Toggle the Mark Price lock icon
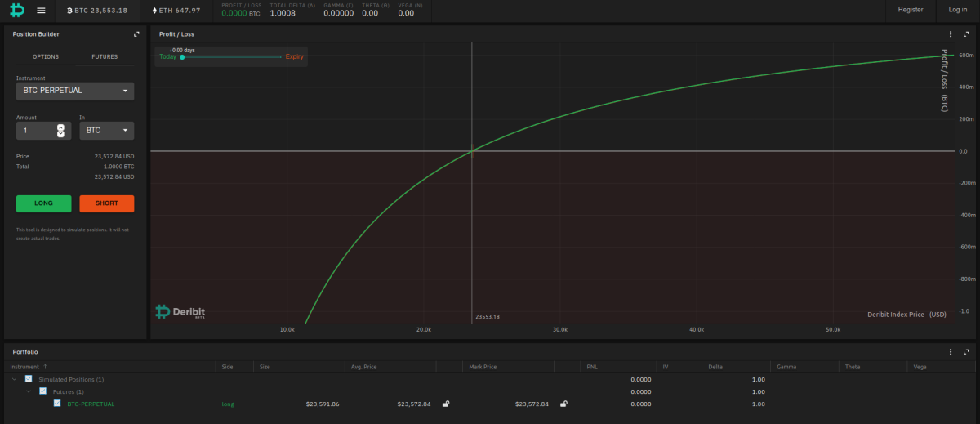Image resolution: width=980 pixels, height=424 pixels. pyautogui.click(x=563, y=404)
